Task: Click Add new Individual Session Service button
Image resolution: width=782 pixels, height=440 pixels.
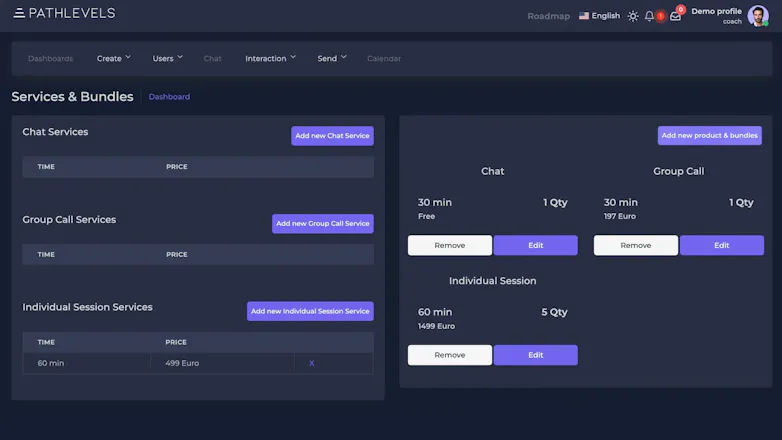Action: click(x=310, y=311)
